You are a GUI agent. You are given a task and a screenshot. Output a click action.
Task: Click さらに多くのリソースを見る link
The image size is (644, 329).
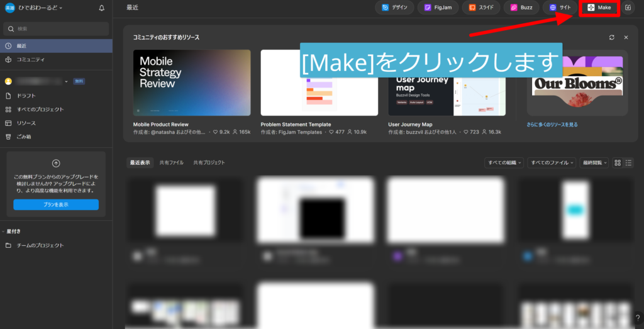pos(552,125)
